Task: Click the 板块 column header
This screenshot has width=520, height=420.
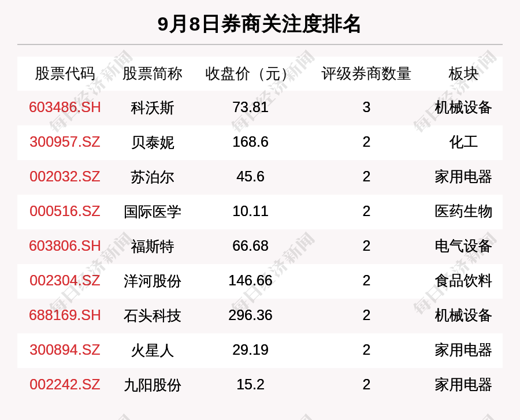Action: click(463, 73)
